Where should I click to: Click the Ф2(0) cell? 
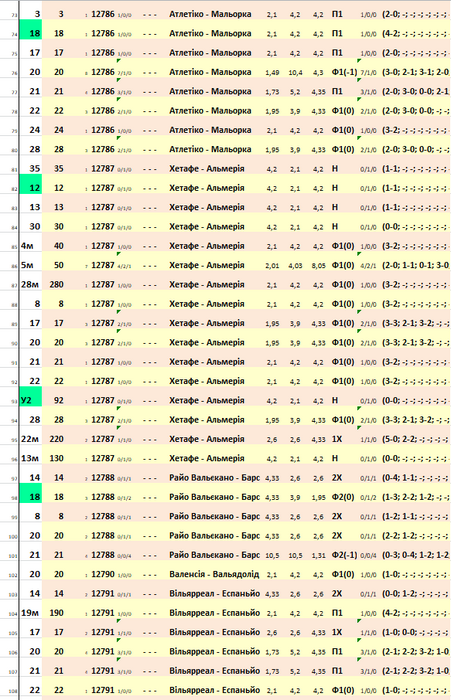coord(344,497)
